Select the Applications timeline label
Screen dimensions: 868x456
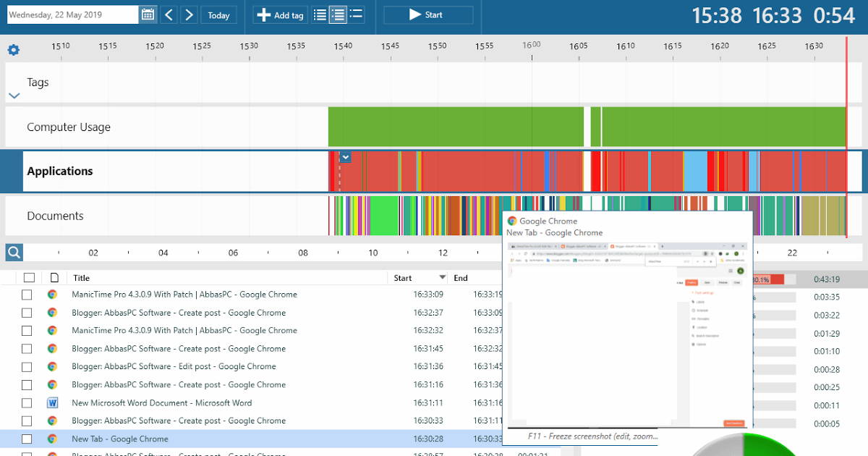point(60,172)
